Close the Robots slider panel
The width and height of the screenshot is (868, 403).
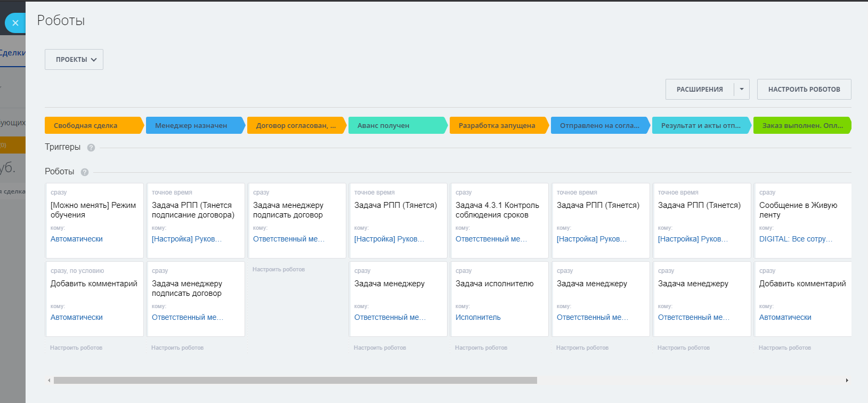pos(15,23)
